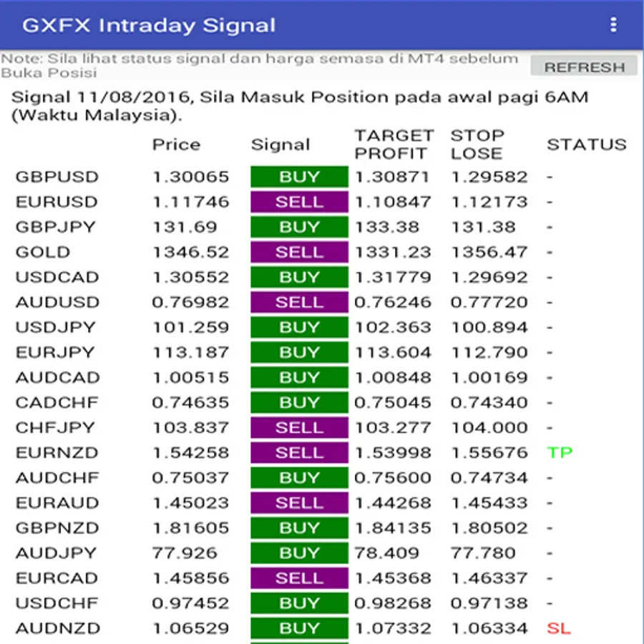Image resolution: width=644 pixels, height=644 pixels.
Task: Select the CADCHF pair name
Action: (57, 402)
